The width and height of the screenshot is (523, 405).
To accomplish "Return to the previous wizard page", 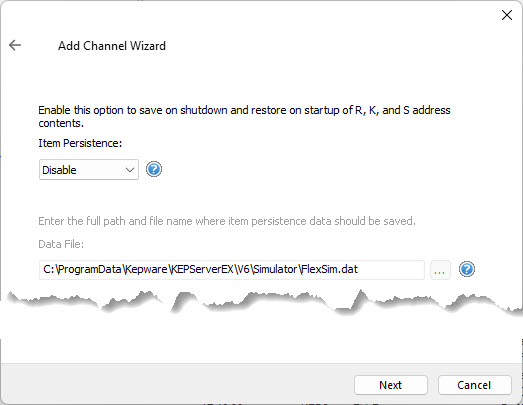I will 15,45.
